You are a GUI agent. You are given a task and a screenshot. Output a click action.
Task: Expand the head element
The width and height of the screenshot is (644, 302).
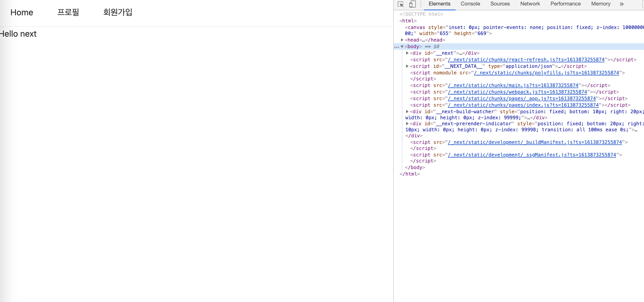pos(402,40)
